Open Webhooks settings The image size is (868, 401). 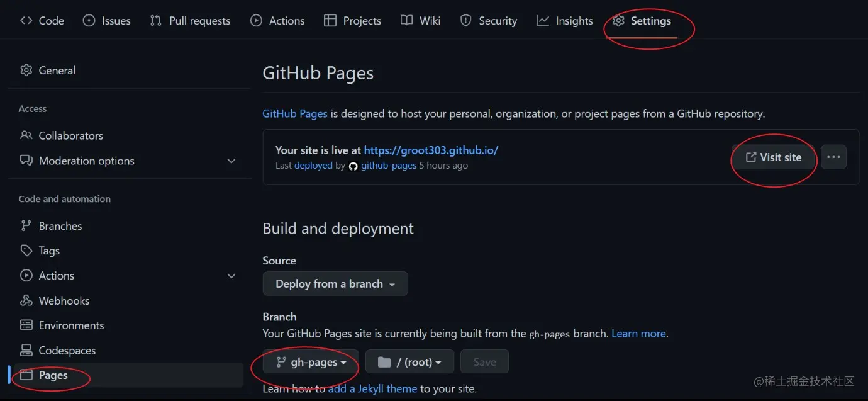click(128, 300)
